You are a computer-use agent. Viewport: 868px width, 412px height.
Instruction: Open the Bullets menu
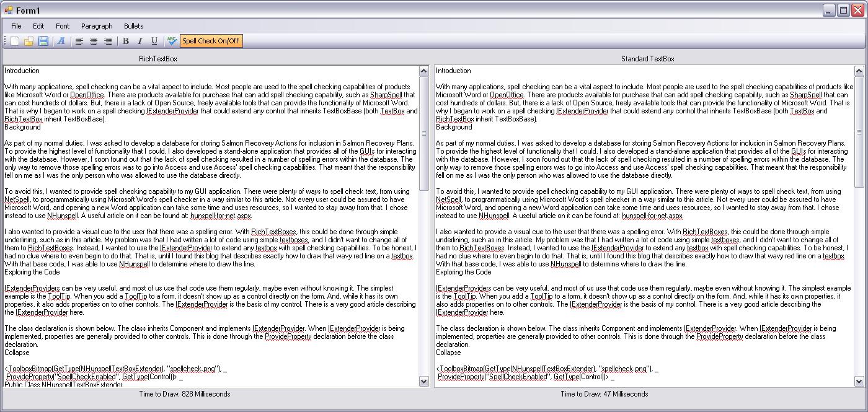[133, 26]
